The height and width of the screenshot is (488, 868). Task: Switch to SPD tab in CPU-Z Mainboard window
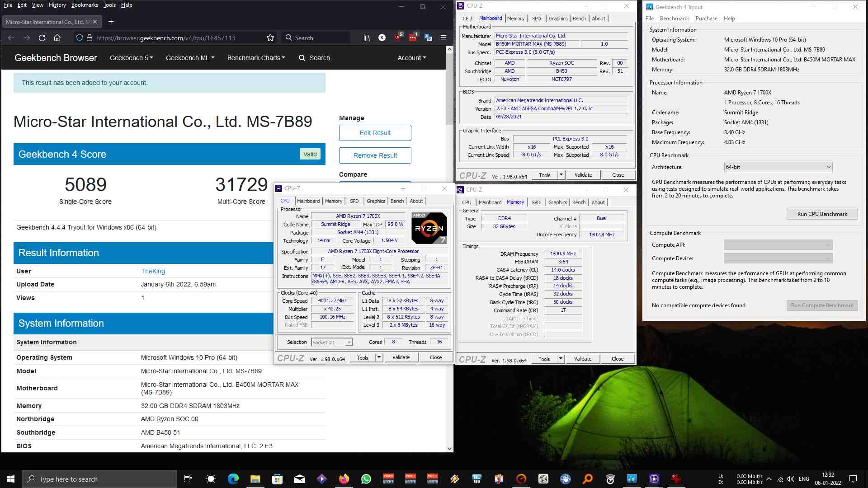click(536, 19)
